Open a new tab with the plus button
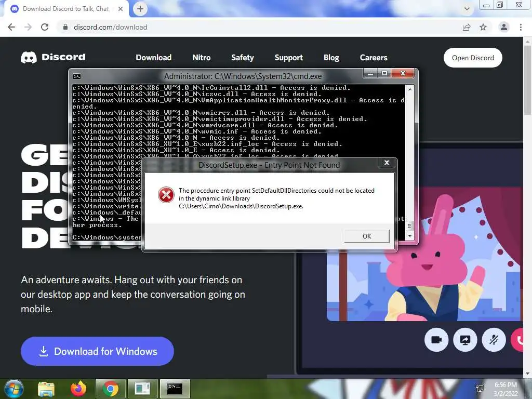This screenshot has width=532, height=399. (140, 9)
